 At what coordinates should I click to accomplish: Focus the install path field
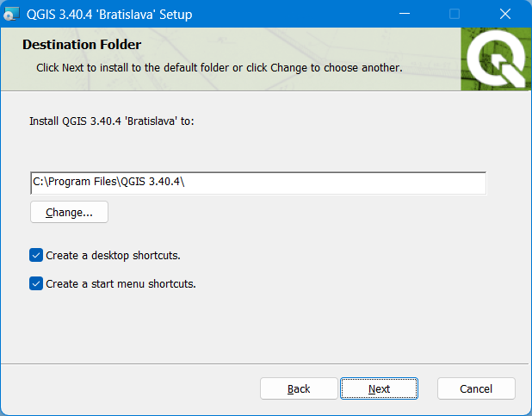click(258, 183)
